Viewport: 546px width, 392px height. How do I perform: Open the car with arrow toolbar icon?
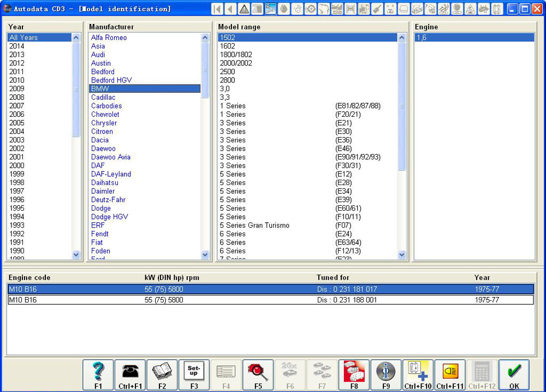pos(483,9)
